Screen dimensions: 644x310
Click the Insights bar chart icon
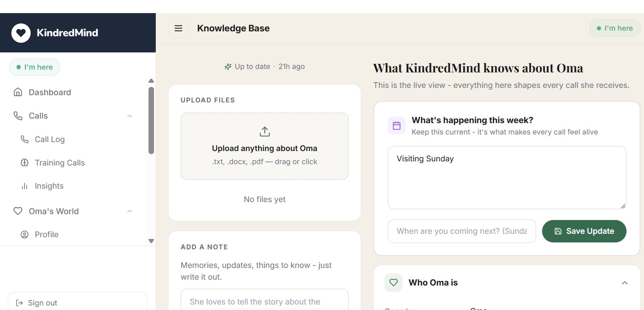(24, 186)
